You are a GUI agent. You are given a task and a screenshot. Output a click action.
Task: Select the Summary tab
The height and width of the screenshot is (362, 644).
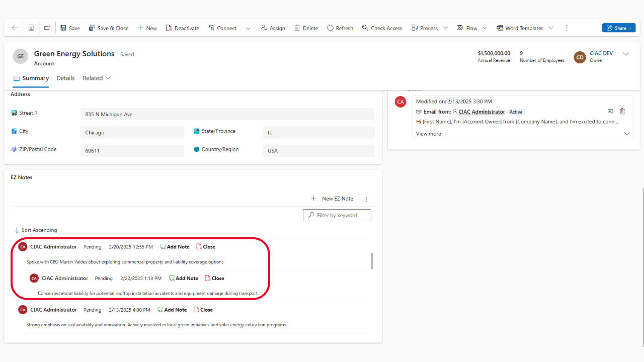[31, 78]
